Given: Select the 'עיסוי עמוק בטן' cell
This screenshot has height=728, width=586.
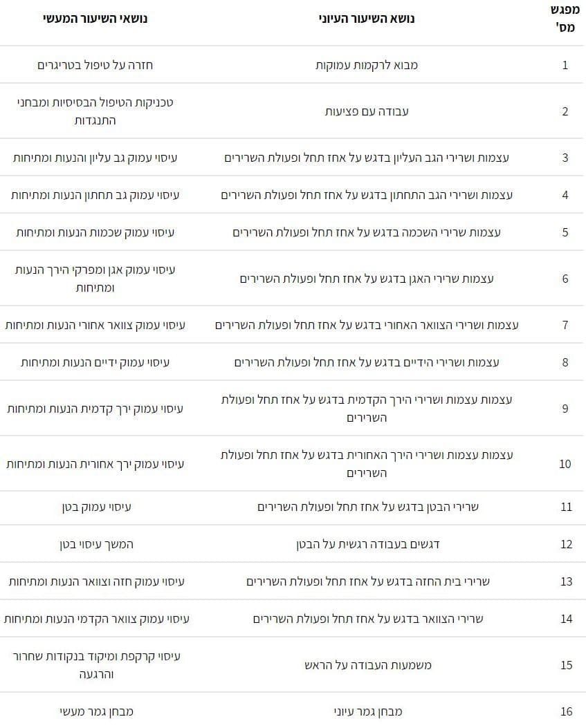Looking at the screenshot, I should pos(97,507).
